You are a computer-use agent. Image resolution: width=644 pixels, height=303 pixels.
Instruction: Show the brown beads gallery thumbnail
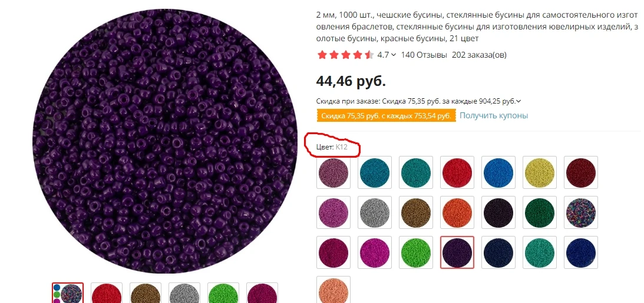pyautogui.click(x=146, y=293)
